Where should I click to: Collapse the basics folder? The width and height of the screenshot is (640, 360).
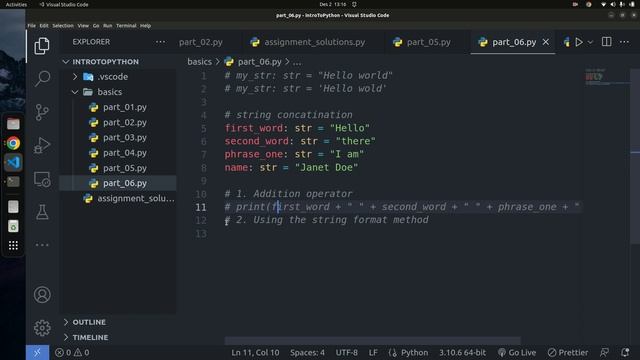(x=118, y=92)
